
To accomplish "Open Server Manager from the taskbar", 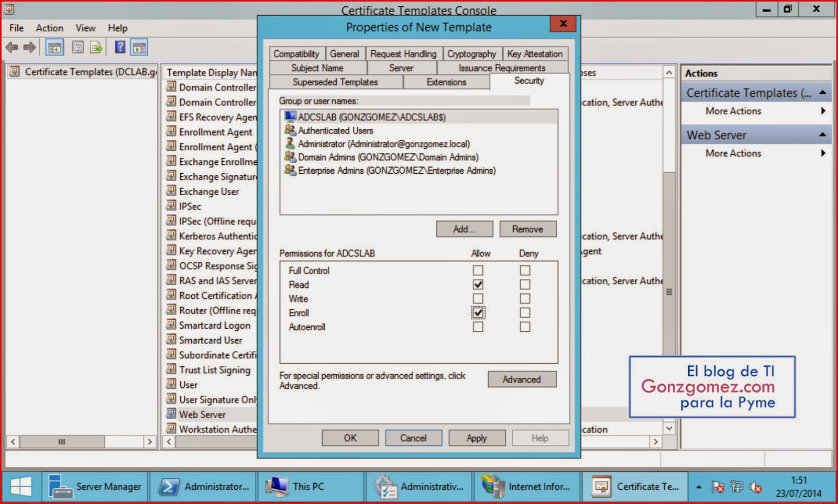I will pos(95,487).
